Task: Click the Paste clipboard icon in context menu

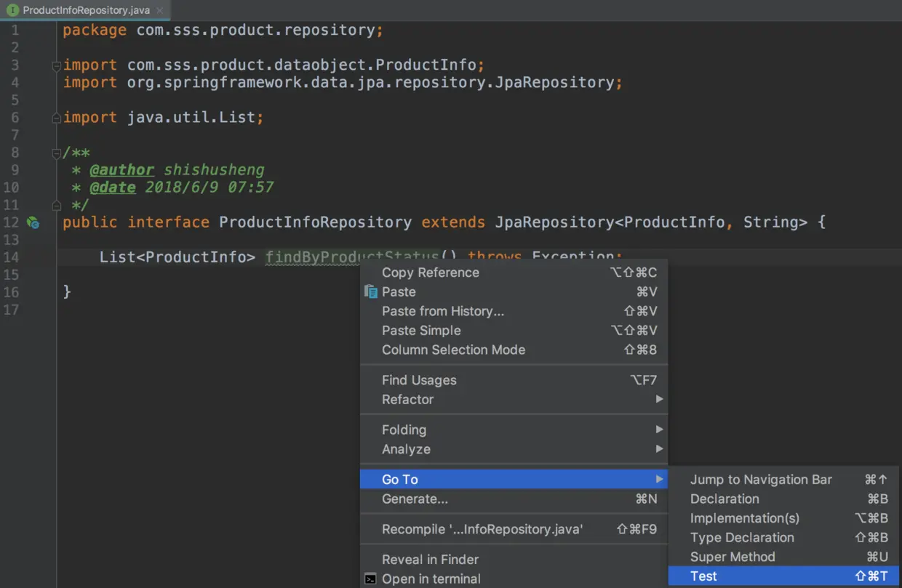Action: point(371,291)
